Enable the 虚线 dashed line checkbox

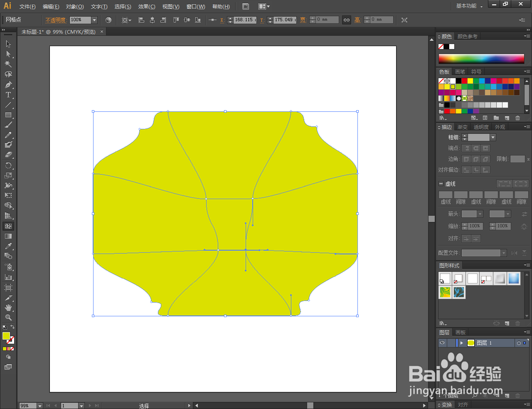pyautogui.click(x=441, y=184)
